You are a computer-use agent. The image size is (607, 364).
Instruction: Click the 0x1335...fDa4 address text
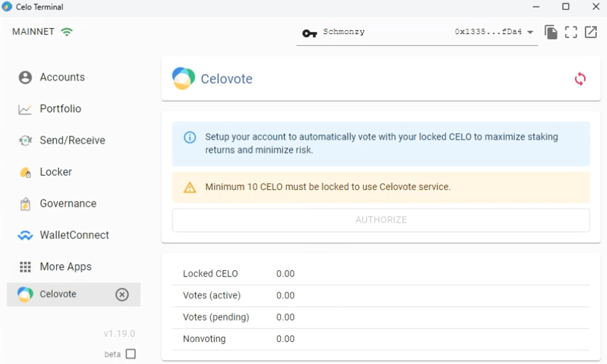coord(488,32)
